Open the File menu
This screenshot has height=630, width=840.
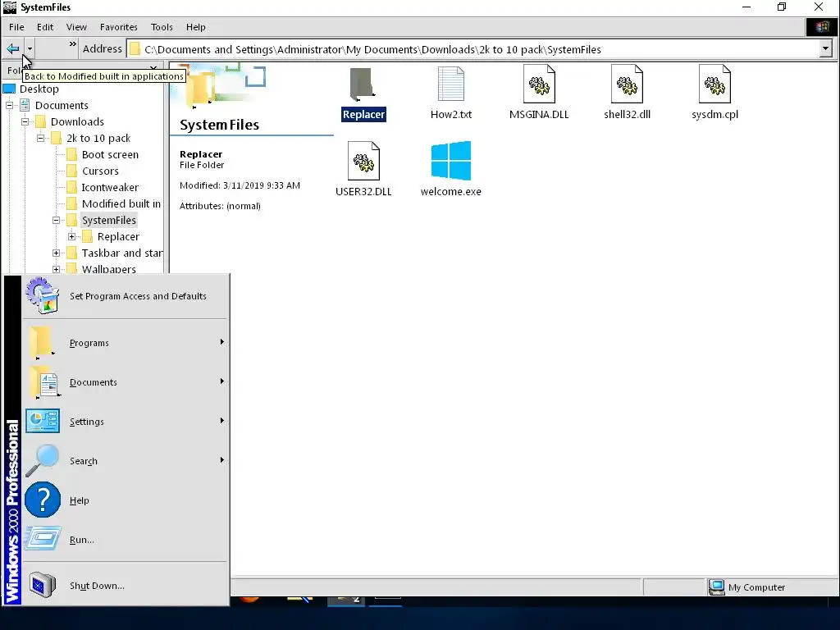(x=16, y=27)
